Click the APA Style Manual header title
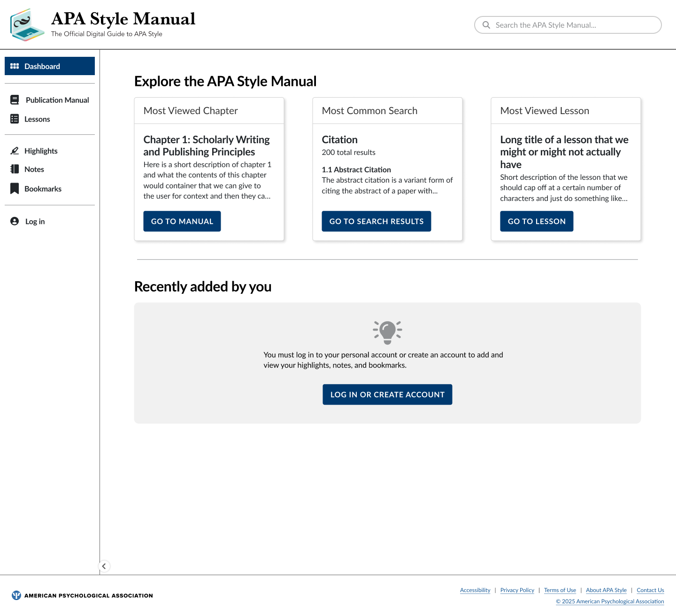 [123, 19]
